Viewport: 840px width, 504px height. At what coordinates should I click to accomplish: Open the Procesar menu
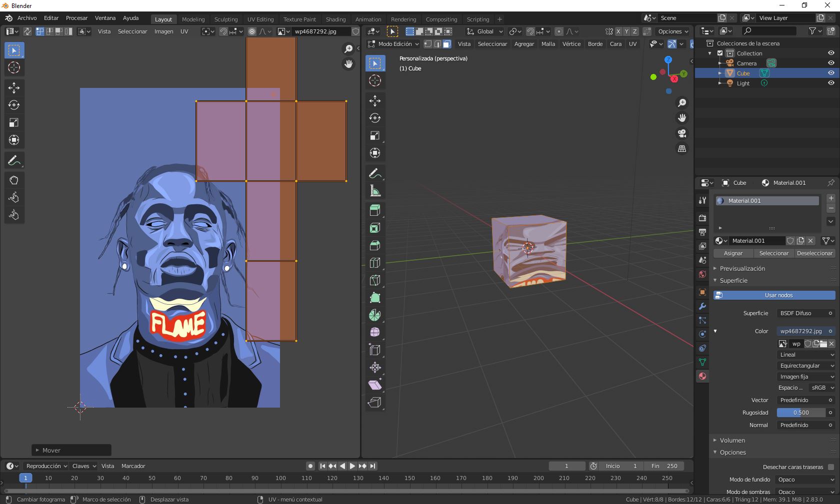coord(76,18)
